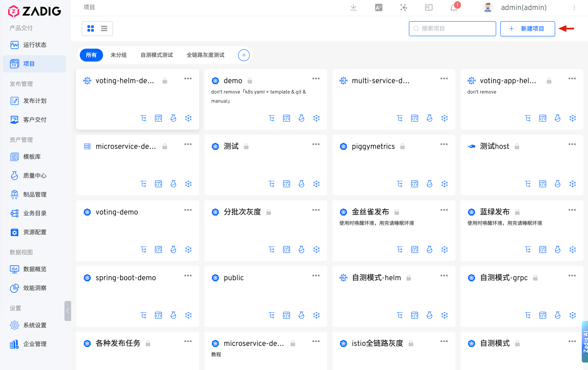Collapse the sidebar with arrow handle

[68, 311]
